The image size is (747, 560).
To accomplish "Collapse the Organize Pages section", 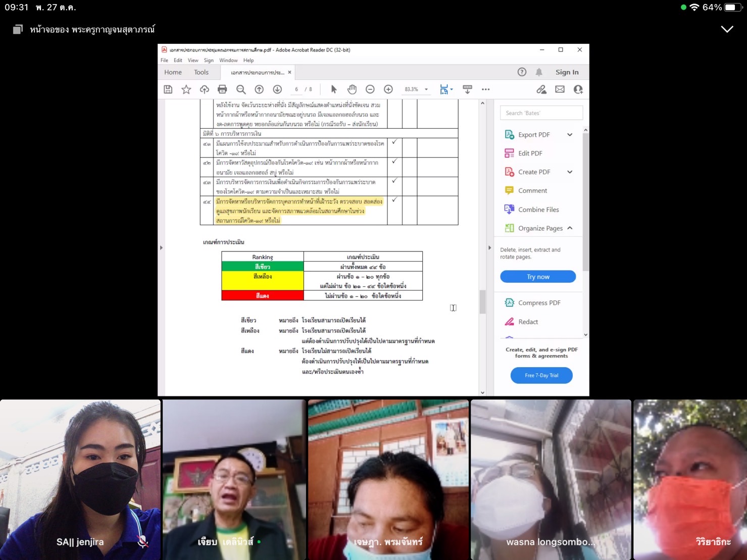I will coord(570,228).
